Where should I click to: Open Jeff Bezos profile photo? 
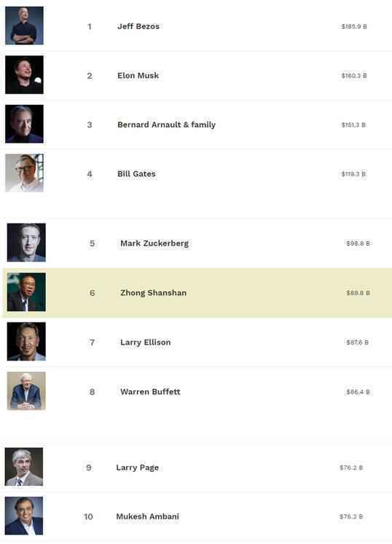(24, 25)
